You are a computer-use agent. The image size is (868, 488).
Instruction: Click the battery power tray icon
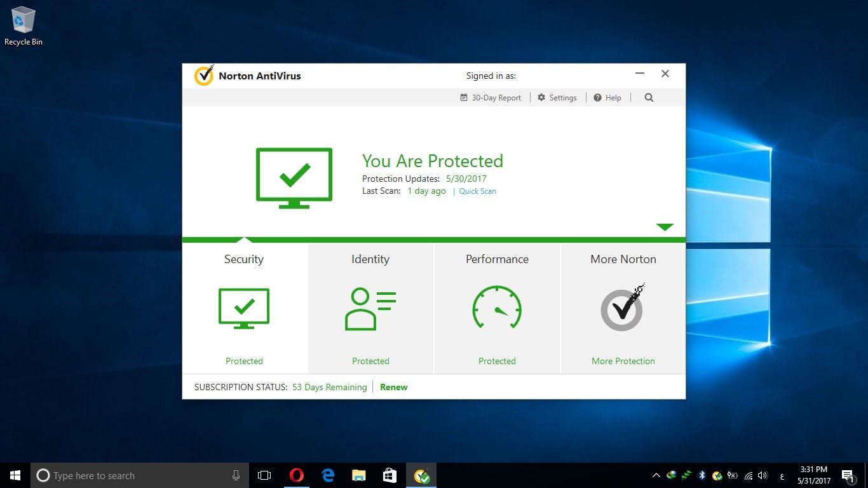tap(732, 475)
